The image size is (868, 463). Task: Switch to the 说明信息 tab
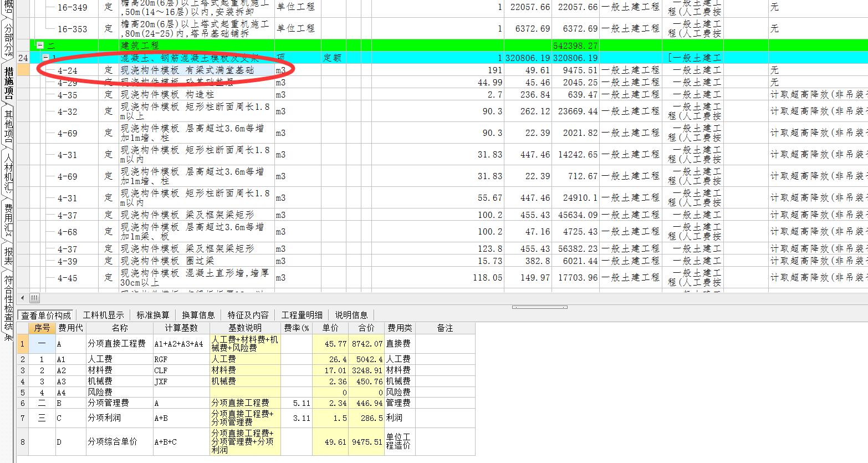pos(351,315)
